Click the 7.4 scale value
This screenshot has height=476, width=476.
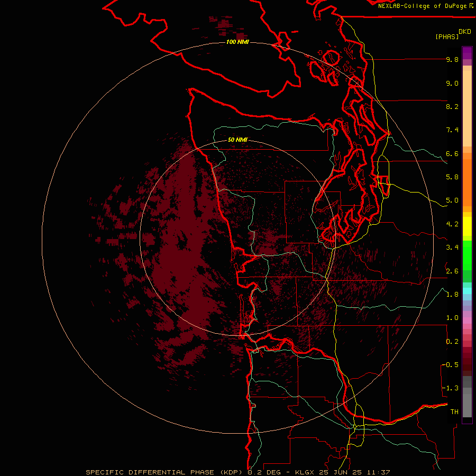pos(452,130)
